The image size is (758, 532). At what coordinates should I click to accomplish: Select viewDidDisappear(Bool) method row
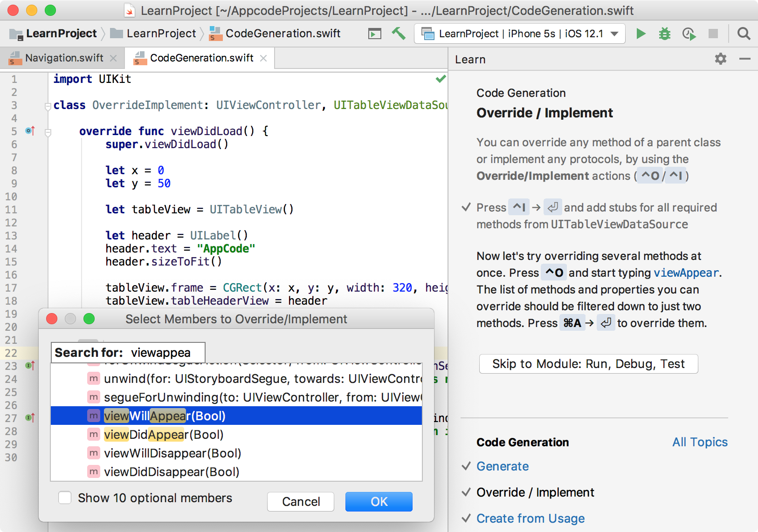point(236,471)
